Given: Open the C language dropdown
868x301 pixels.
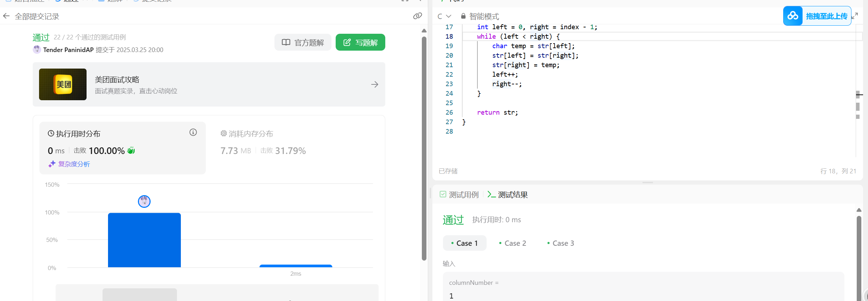Looking at the screenshot, I should click(x=444, y=16).
